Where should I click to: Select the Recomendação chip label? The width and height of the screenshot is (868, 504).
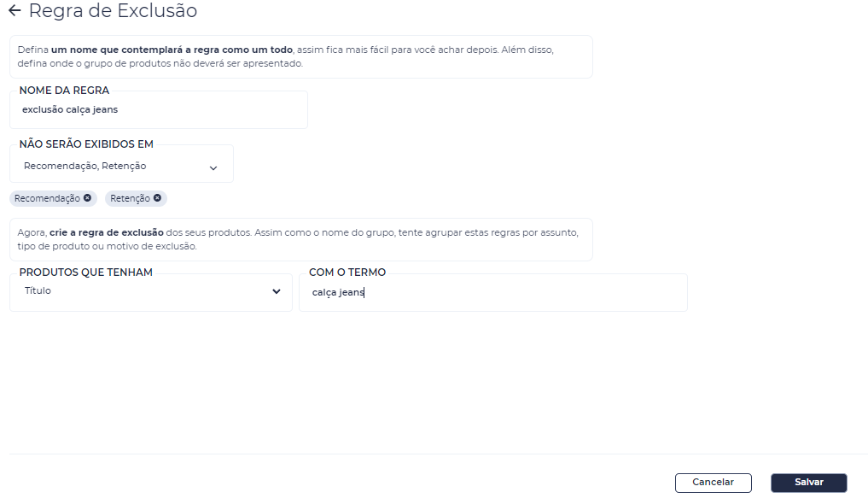point(47,198)
